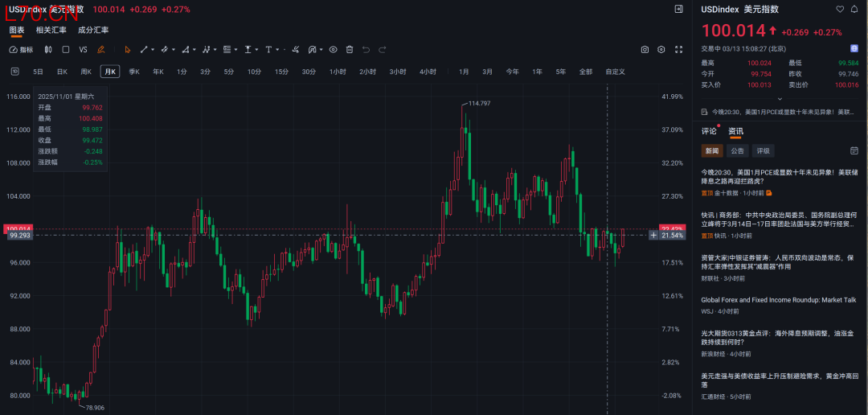Add USDindex to favorites with heart icon
Screen dimensions: 868x415
coord(840,10)
